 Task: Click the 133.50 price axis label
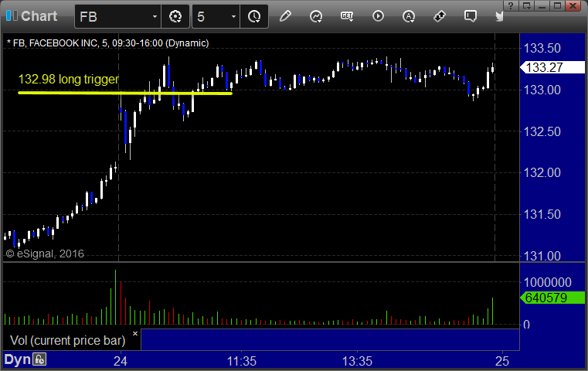coord(542,49)
